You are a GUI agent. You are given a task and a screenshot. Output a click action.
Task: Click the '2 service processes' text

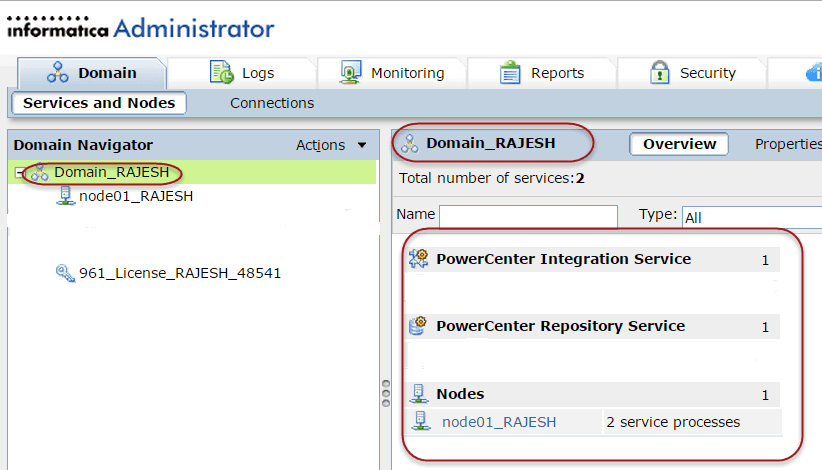click(x=673, y=422)
